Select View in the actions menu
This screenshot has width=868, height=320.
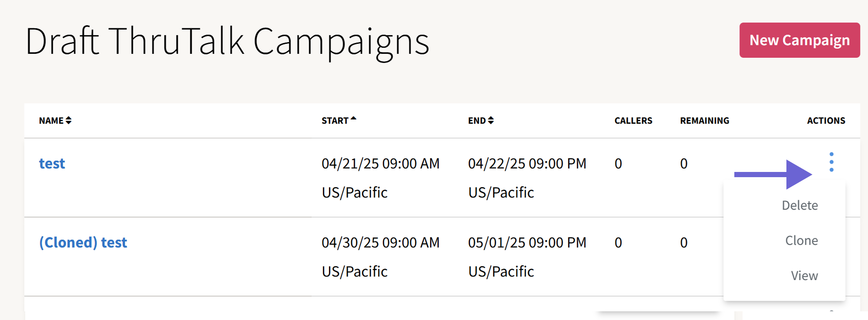804,276
